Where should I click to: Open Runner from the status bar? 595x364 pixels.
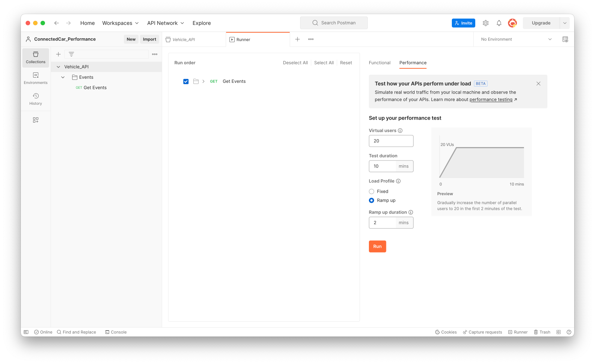point(518,332)
